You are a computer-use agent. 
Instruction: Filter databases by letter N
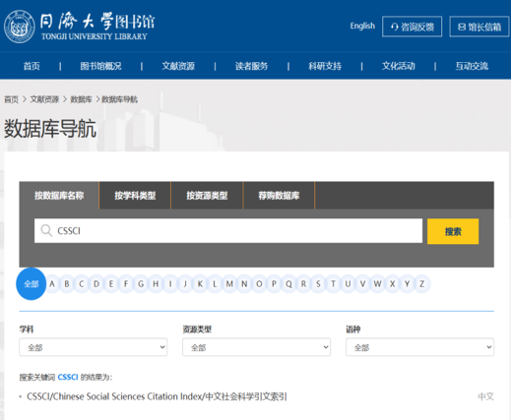tap(244, 284)
